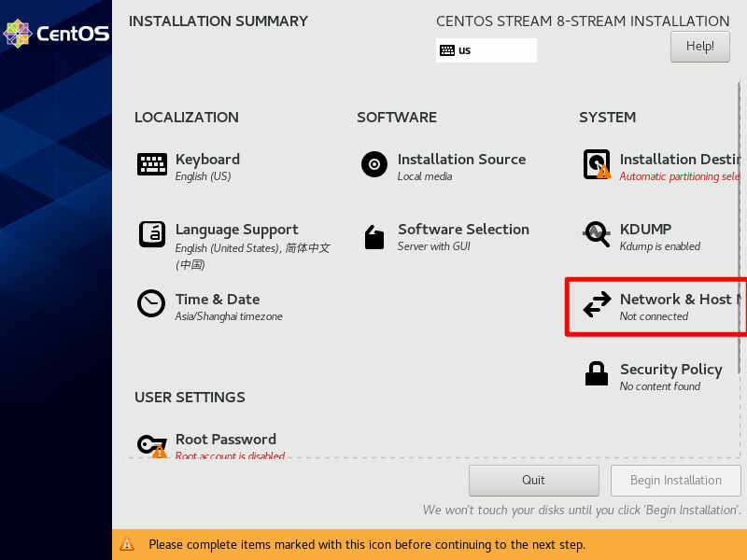The height and width of the screenshot is (560, 747).
Task: Click the Network & Host arrows icon
Action: (x=597, y=304)
